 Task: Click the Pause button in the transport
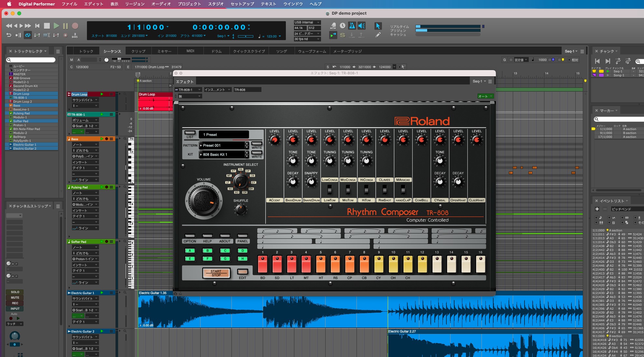[x=65, y=26]
